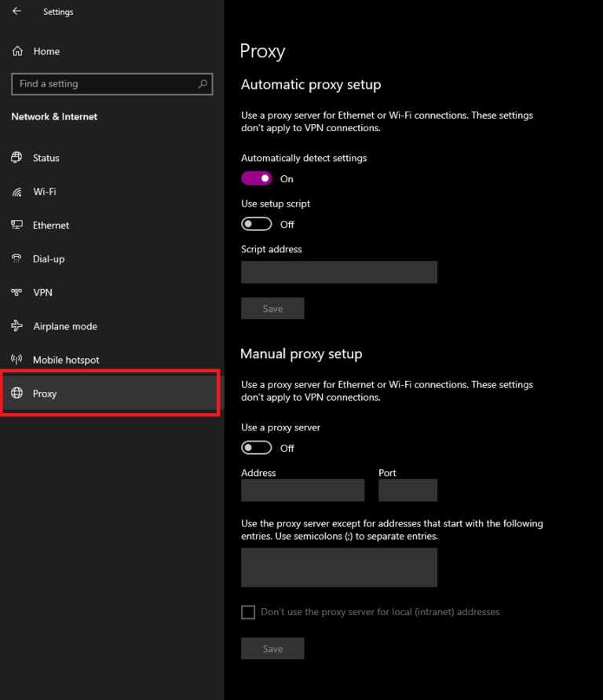The width and height of the screenshot is (603, 700).
Task: Click the Proxy globe icon in sidebar
Action: point(17,394)
